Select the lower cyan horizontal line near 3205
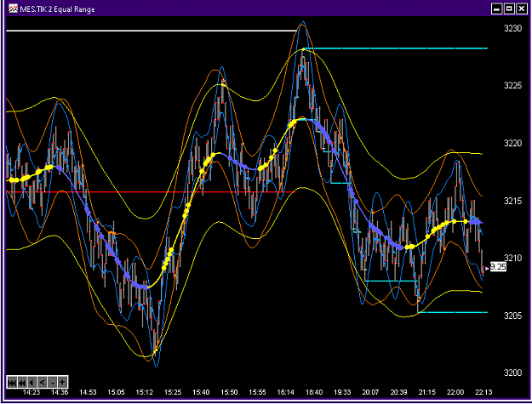The width and height of the screenshot is (532, 404). [454, 312]
